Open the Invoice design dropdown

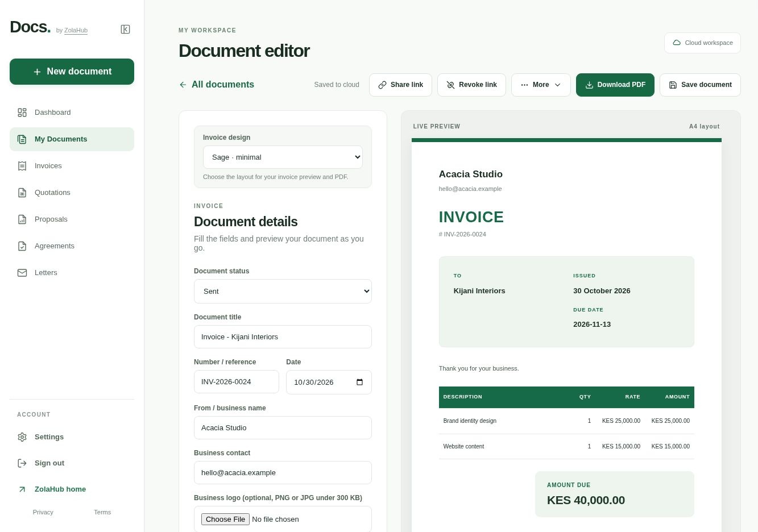283,157
